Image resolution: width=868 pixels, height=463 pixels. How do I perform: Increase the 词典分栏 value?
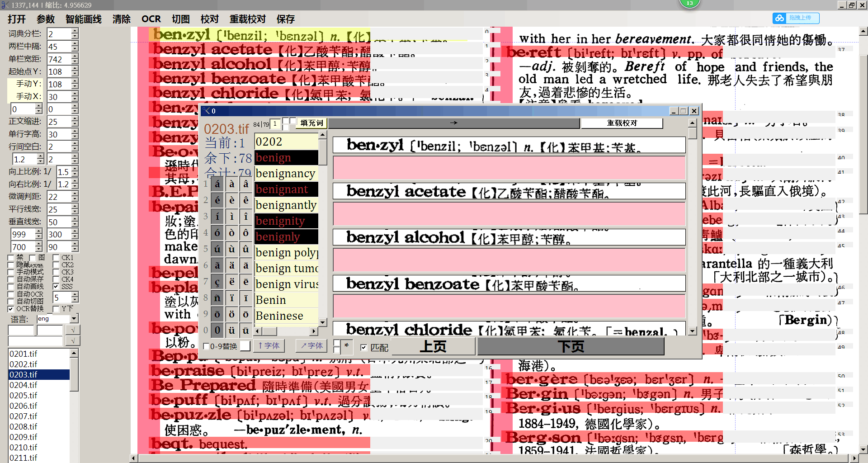[x=75, y=31]
